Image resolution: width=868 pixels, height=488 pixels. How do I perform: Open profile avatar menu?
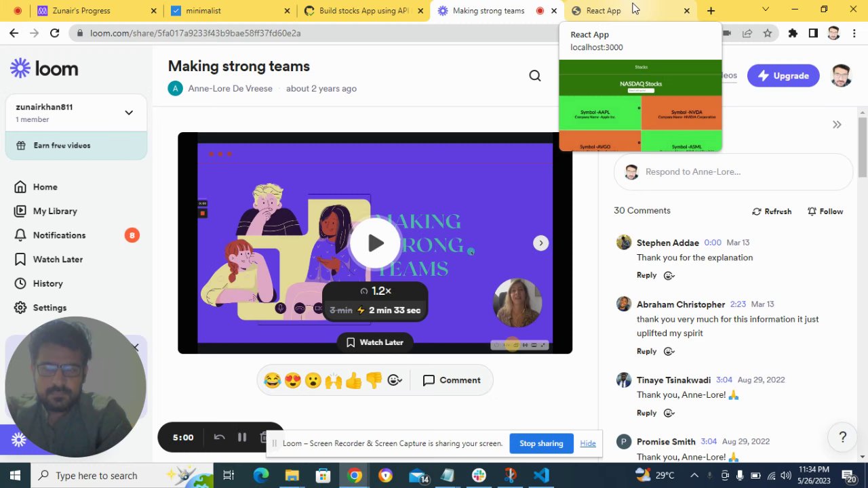point(841,76)
